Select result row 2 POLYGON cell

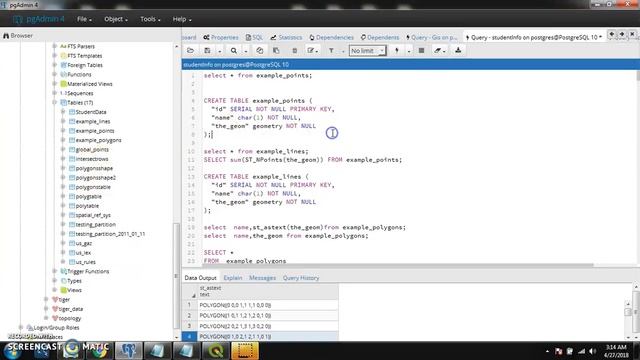click(268, 316)
